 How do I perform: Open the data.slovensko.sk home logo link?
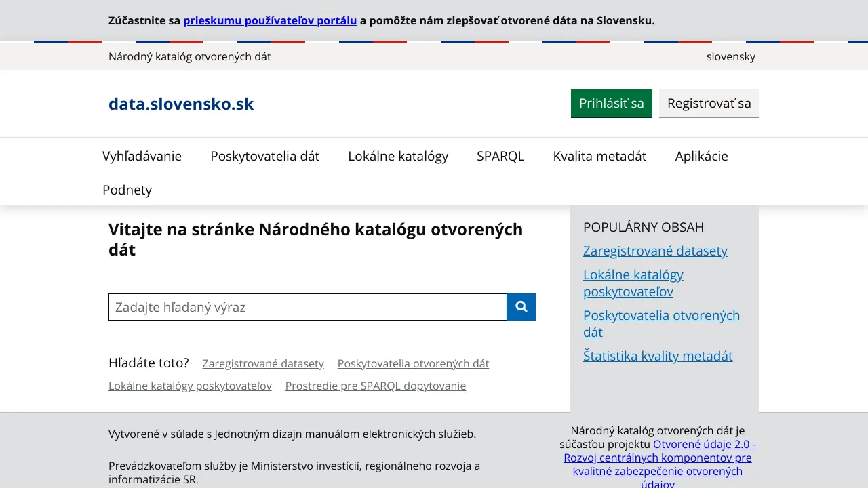181,104
